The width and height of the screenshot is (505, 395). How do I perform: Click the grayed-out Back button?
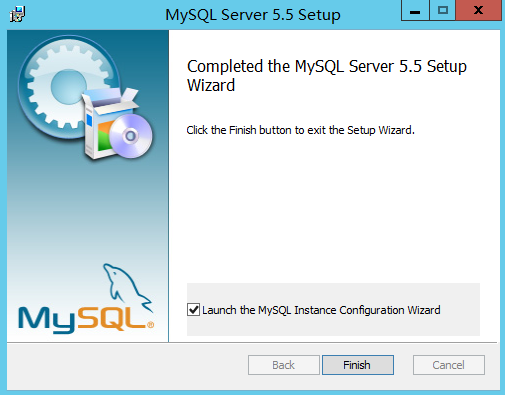pos(284,365)
